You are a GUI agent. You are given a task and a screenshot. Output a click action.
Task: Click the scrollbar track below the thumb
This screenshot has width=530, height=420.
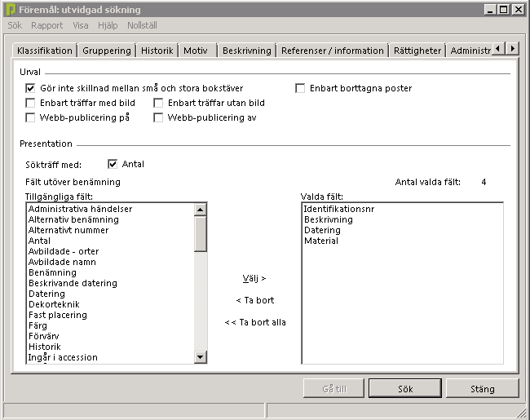201,301
